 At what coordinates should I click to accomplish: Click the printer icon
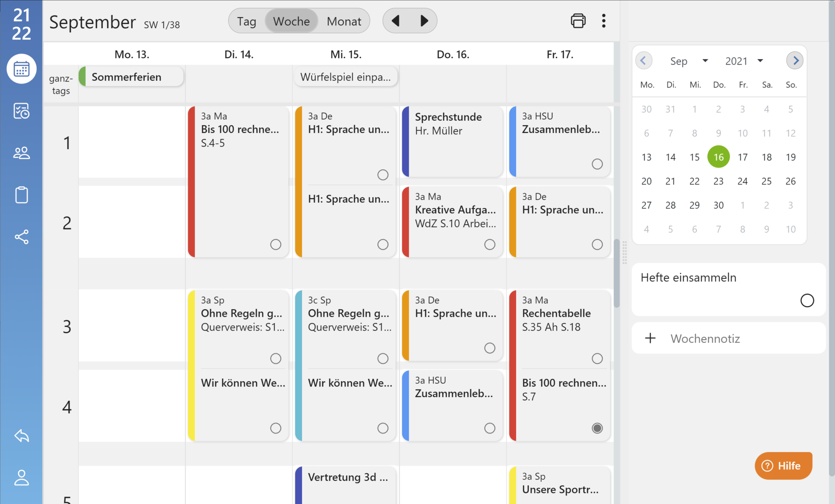point(578,21)
